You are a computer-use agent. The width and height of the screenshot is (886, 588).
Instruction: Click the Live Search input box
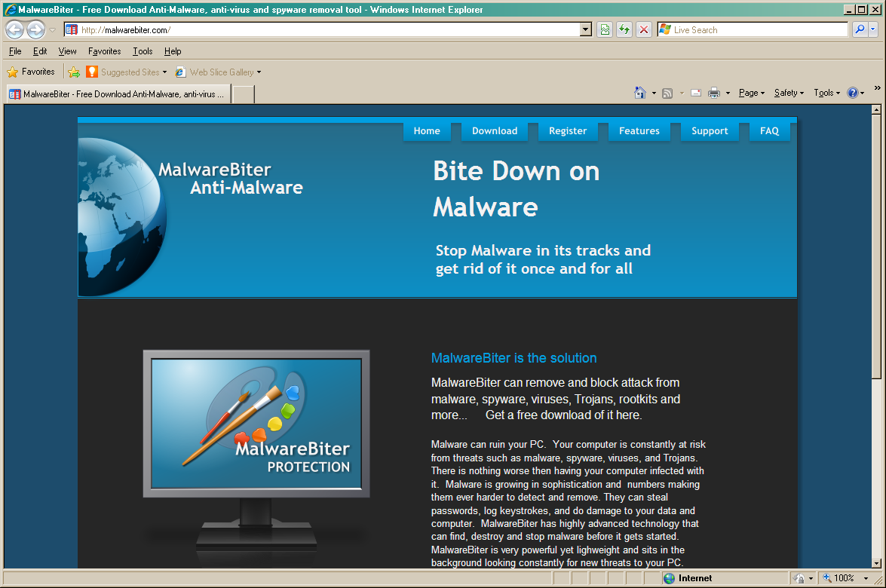753,30
